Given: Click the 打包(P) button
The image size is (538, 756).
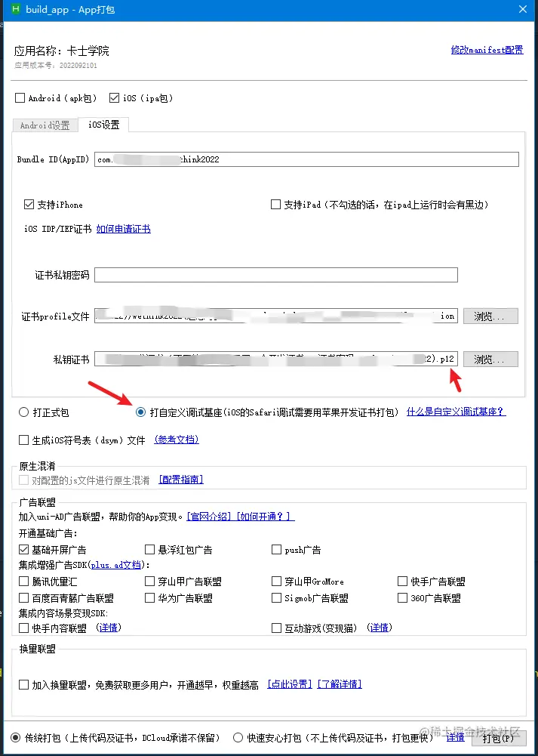Looking at the screenshot, I should coord(498,738).
